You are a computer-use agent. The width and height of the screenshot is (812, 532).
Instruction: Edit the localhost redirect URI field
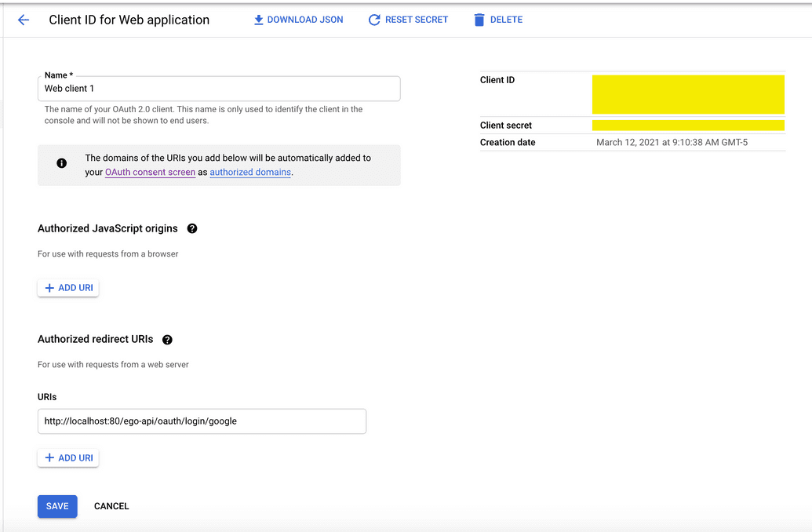[x=202, y=421]
